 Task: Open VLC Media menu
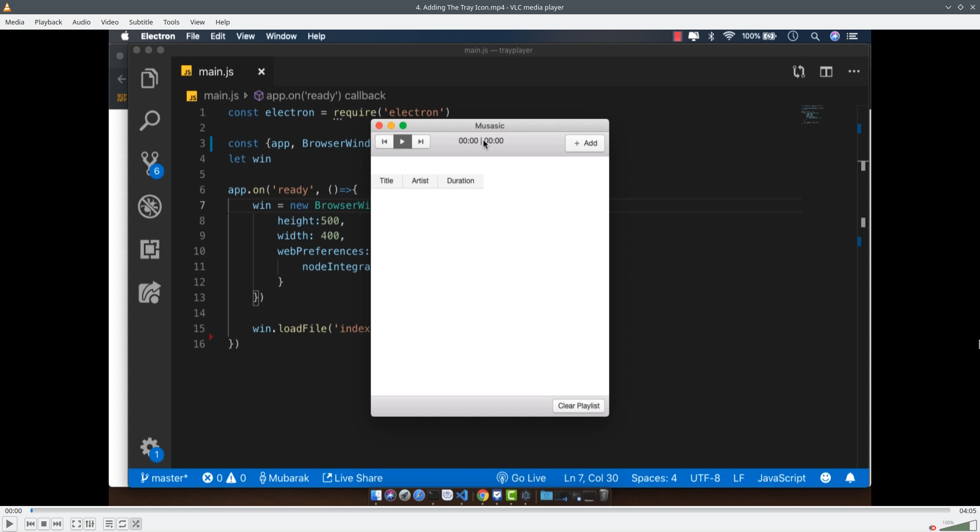click(15, 22)
